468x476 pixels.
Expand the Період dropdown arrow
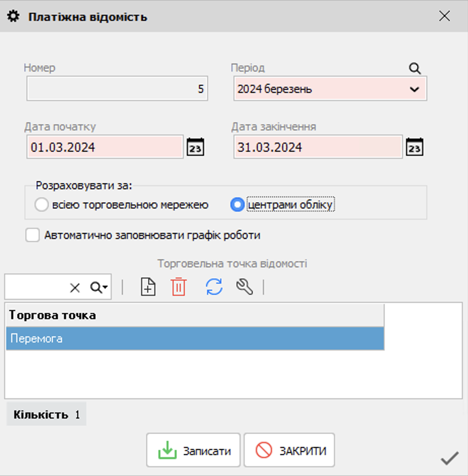pos(414,89)
